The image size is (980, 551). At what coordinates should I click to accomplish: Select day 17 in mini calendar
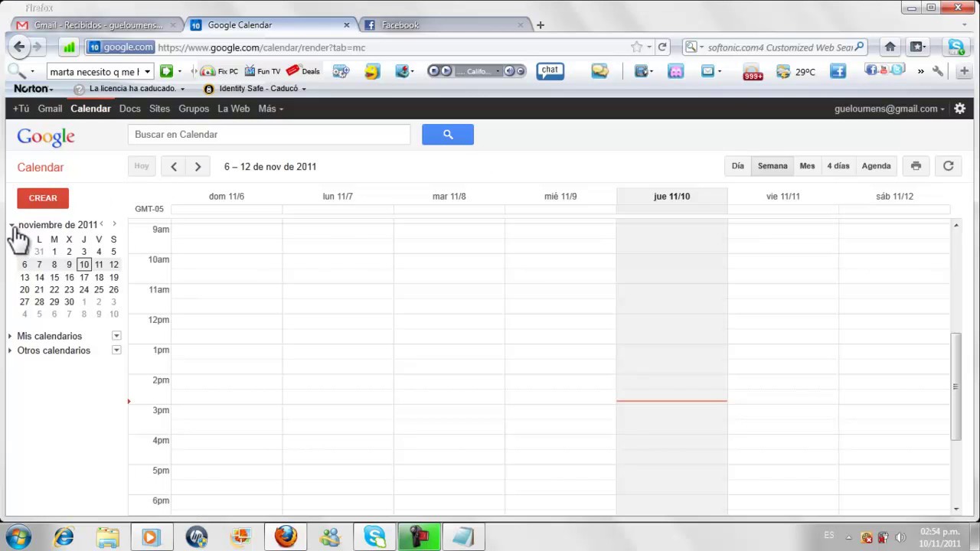[x=83, y=277]
